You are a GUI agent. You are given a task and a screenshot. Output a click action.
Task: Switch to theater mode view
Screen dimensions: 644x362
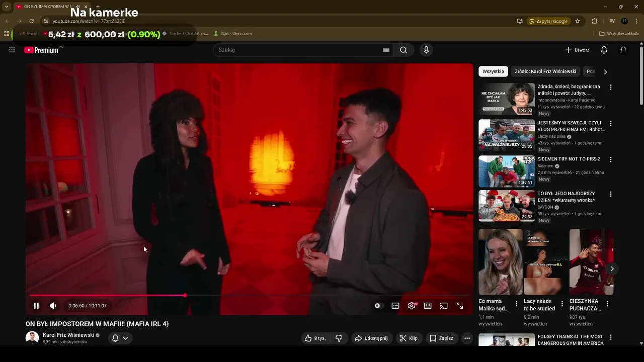(x=428, y=306)
